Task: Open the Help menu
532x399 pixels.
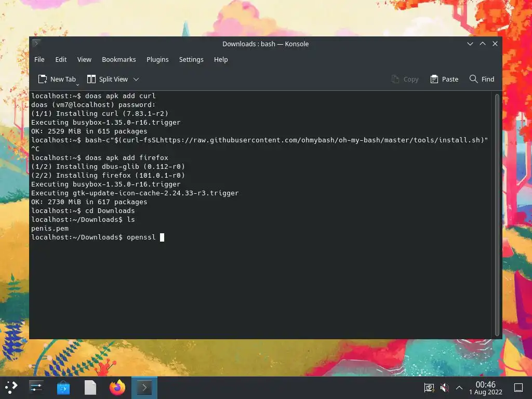Action: 221,59
